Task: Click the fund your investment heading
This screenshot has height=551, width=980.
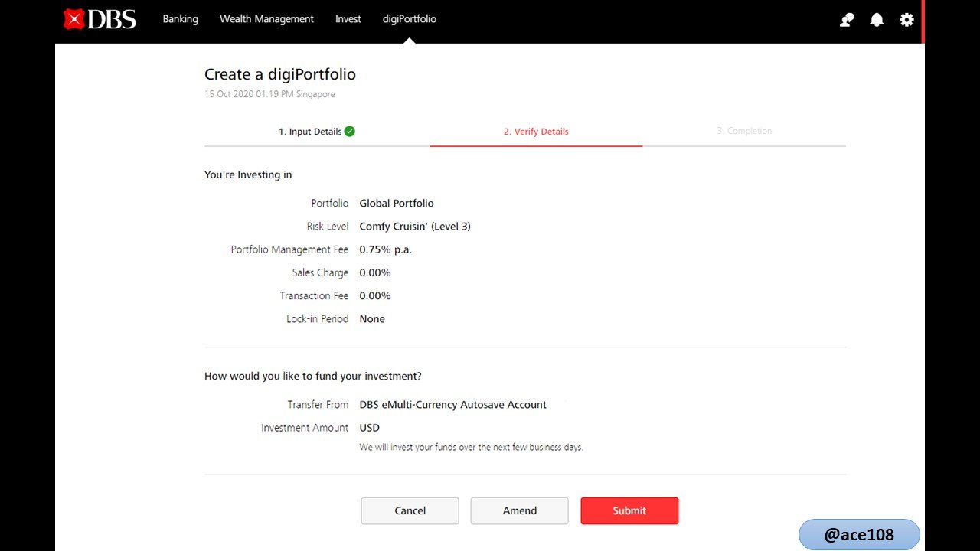Action: click(313, 376)
